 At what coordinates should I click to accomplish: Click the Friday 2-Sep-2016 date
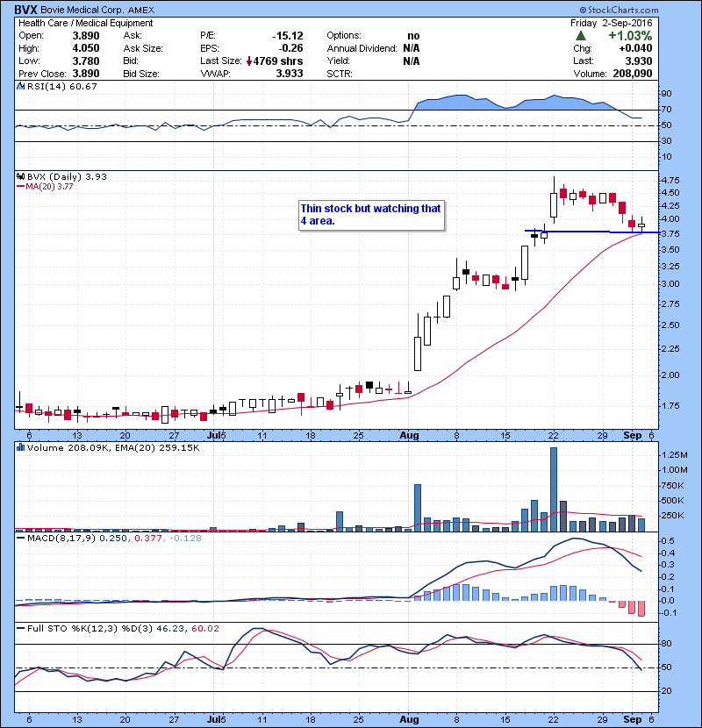[612, 23]
